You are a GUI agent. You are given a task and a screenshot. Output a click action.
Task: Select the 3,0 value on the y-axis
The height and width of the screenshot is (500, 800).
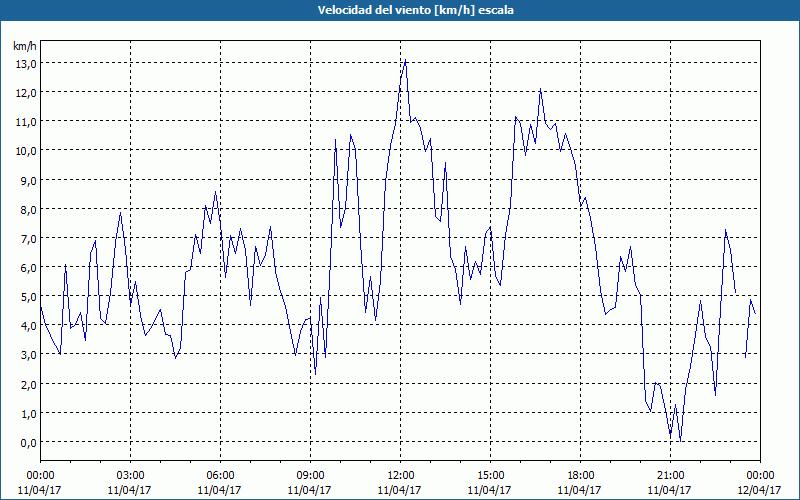coord(30,355)
